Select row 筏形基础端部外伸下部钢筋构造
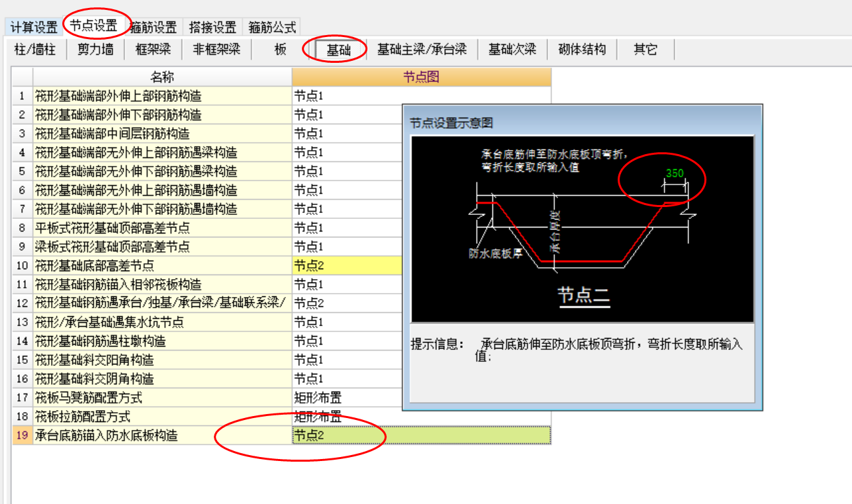 click(x=162, y=114)
